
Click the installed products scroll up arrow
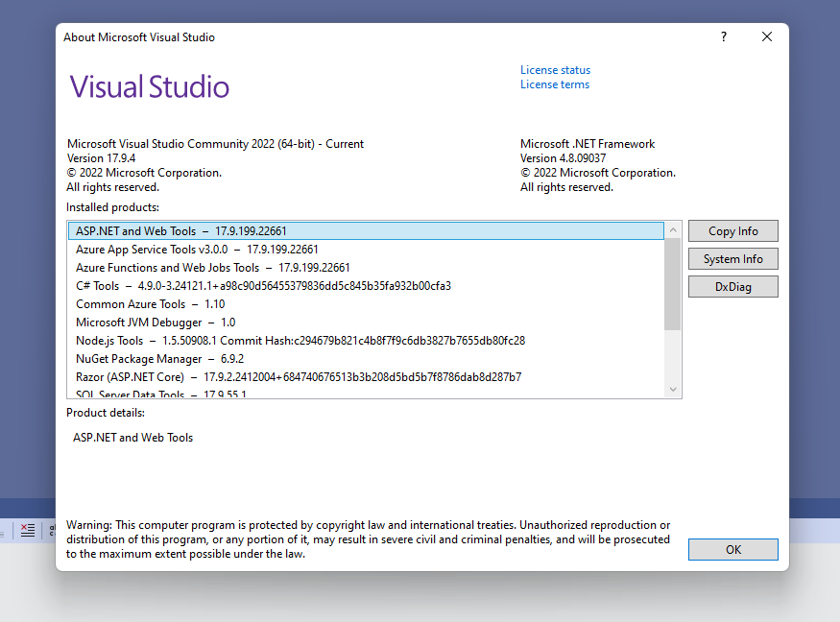click(673, 229)
